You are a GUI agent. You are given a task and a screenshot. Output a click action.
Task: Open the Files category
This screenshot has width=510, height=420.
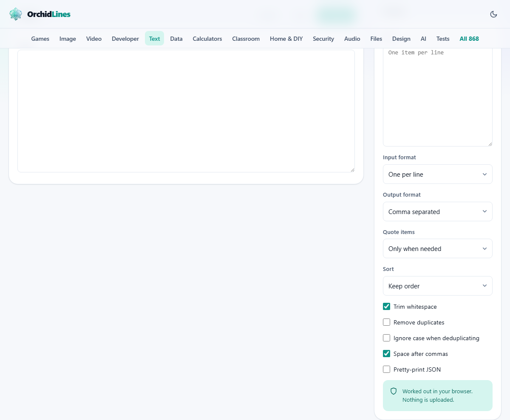coord(376,39)
